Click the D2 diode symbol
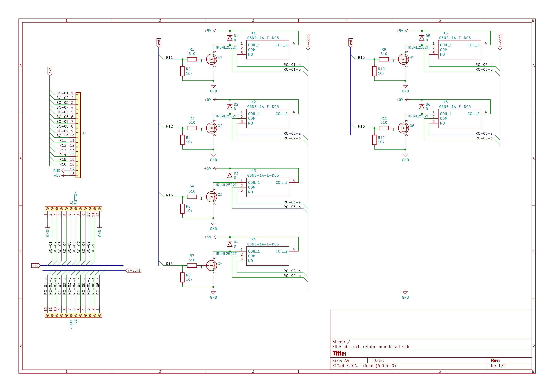Screen dimensions: 554x392 (x=230, y=107)
